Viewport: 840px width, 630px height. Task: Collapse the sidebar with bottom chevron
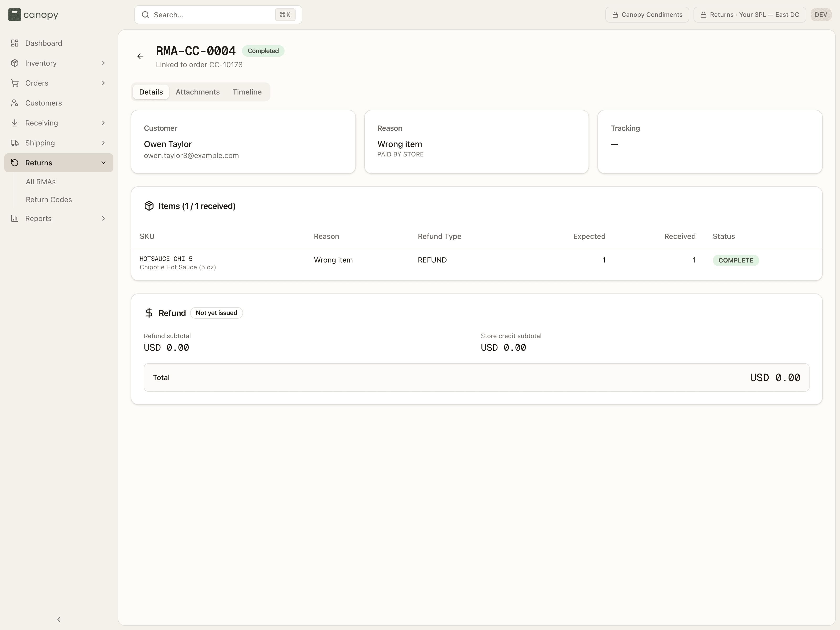59,619
